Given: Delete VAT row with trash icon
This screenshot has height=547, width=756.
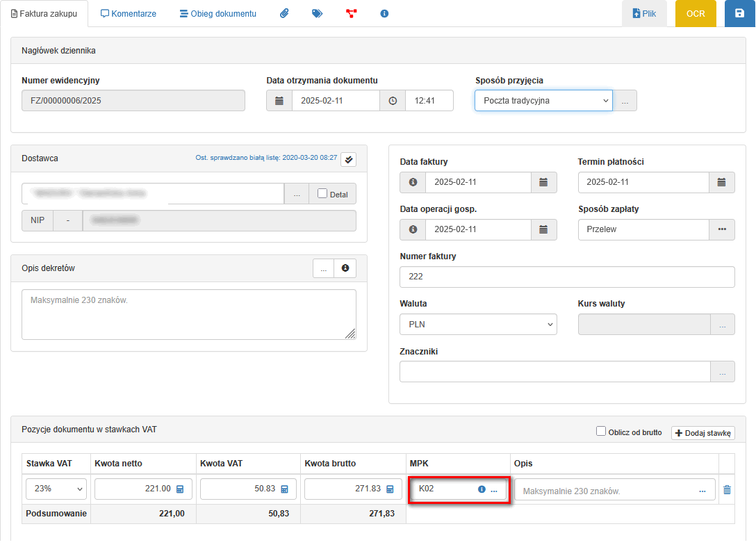Looking at the screenshot, I should pos(727,489).
